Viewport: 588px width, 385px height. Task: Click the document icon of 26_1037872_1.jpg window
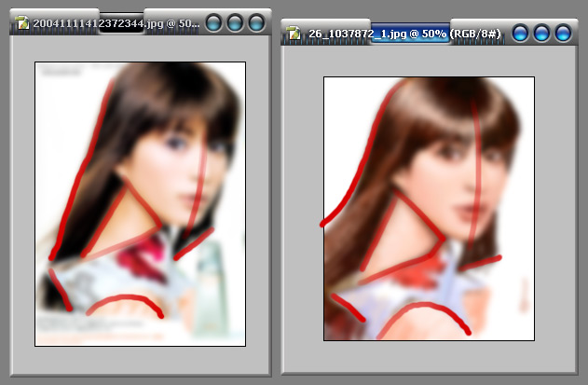294,34
